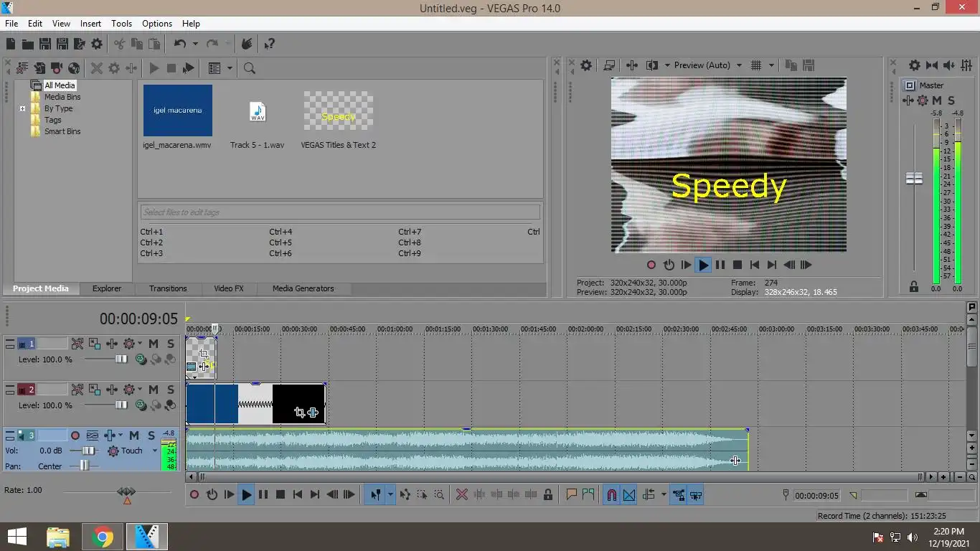Viewport: 980px width, 551px height.
Task: Open track 1 automation settings dropdown arrow
Action: [x=140, y=344]
